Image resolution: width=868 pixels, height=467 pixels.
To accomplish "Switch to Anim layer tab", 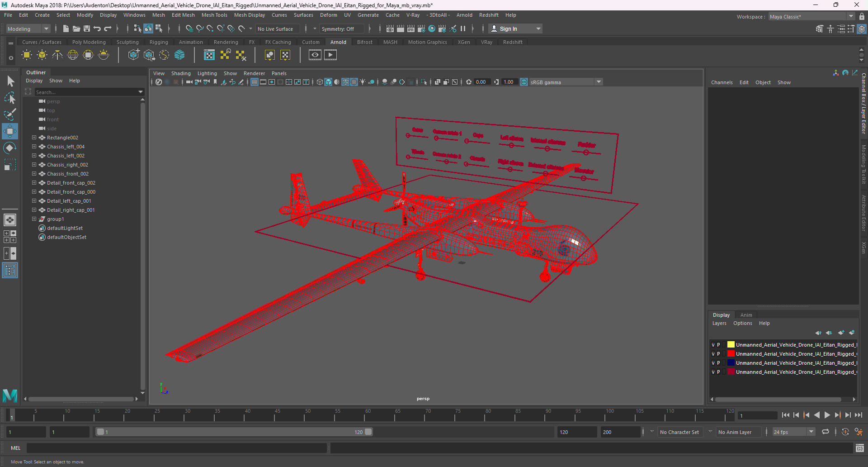I will [746, 315].
